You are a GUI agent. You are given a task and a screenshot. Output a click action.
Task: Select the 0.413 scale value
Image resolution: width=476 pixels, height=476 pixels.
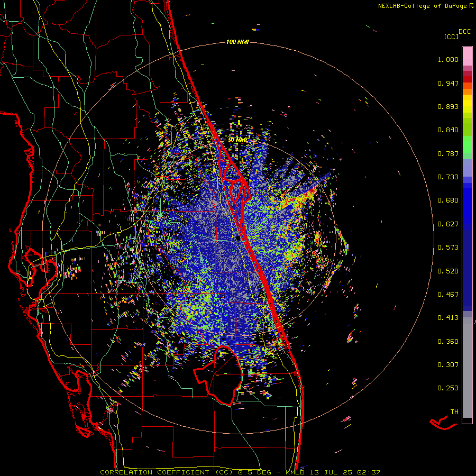point(448,318)
